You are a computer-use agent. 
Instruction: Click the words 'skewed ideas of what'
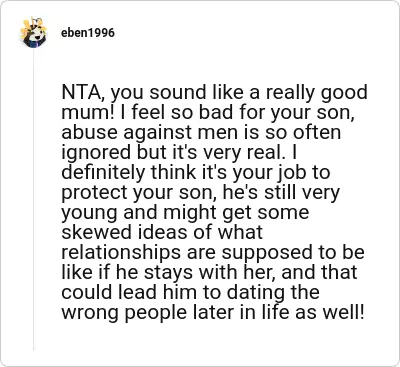click(x=162, y=232)
